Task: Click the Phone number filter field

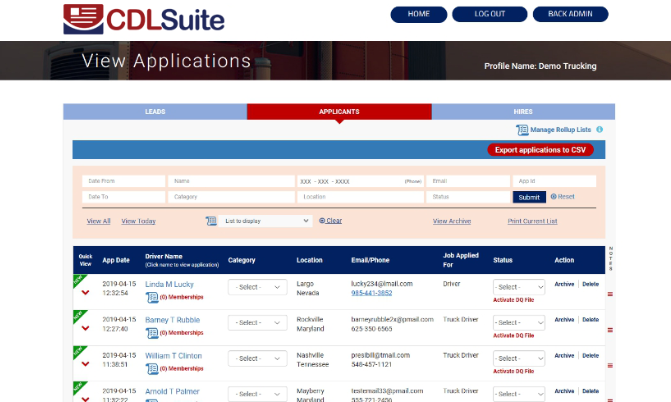Action: coord(360,181)
